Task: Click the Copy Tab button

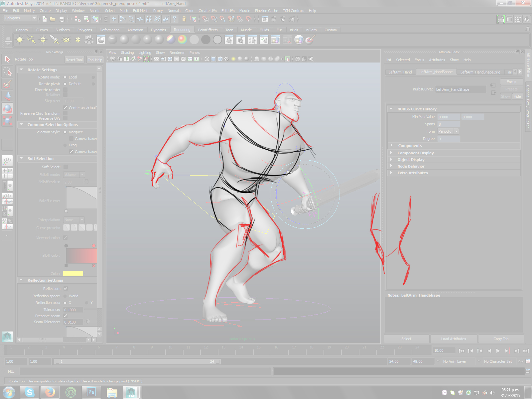Action: point(501,339)
